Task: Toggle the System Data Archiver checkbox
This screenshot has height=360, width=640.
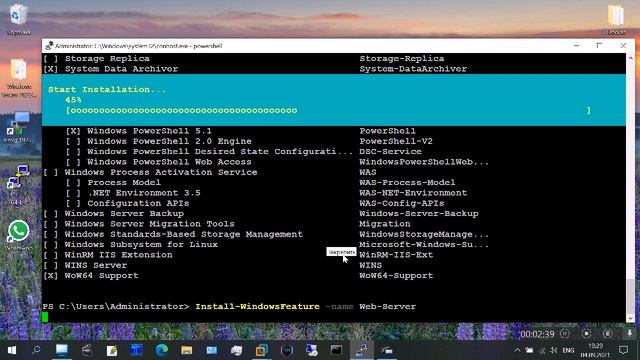Action: tap(51, 69)
